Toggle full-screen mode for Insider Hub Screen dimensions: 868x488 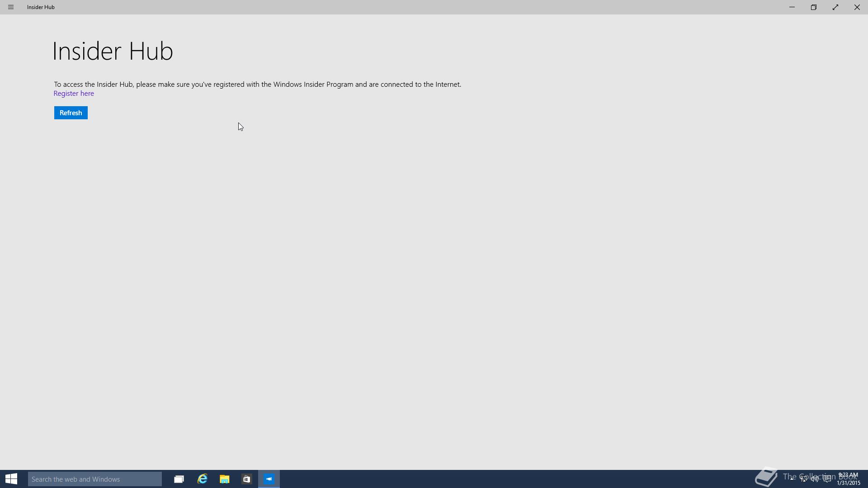pyautogui.click(x=835, y=7)
